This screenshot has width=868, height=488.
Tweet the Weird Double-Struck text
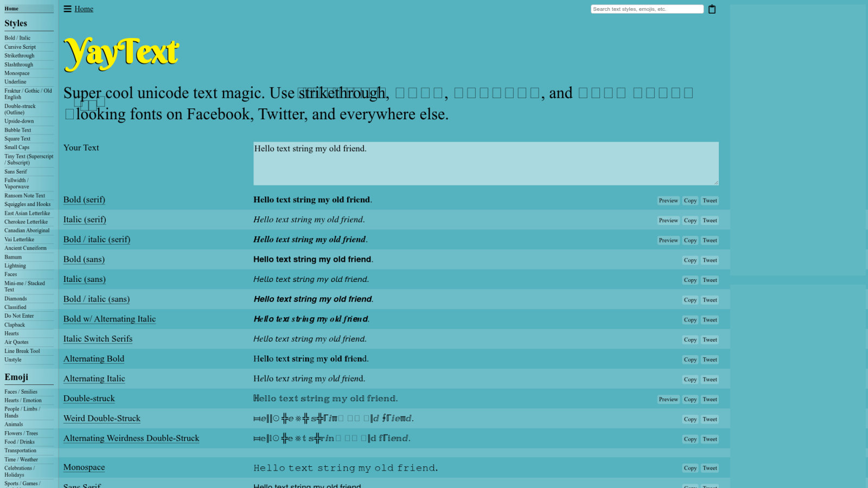click(x=710, y=420)
